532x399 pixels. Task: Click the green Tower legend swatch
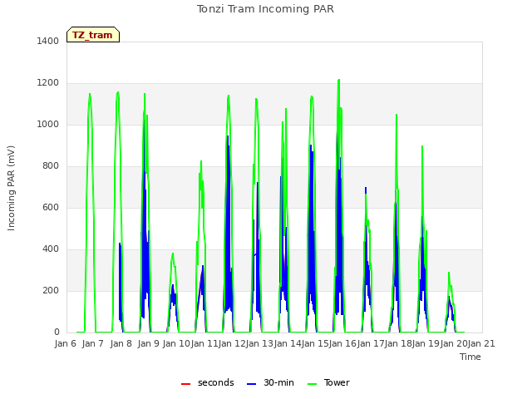tap(312, 384)
